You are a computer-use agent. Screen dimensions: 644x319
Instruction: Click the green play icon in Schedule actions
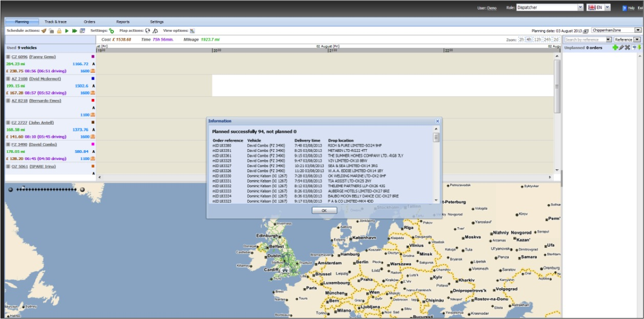coord(67,31)
